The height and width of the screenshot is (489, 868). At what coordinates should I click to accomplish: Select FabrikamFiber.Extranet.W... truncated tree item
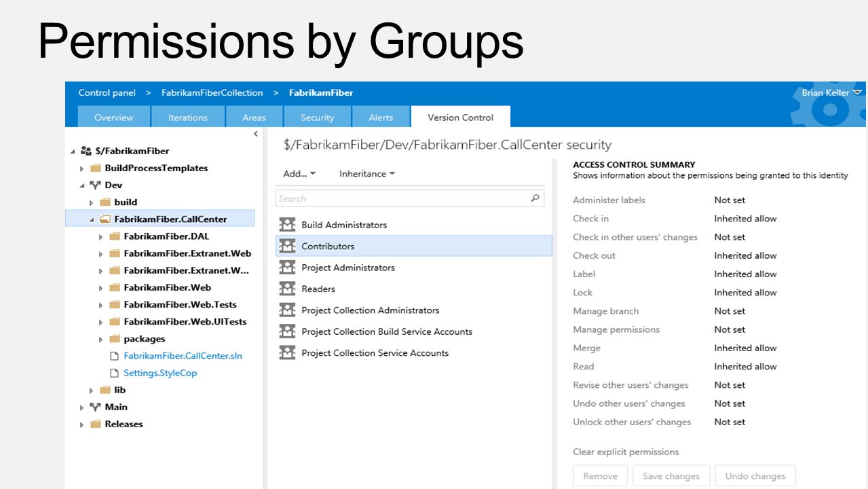click(x=187, y=270)
